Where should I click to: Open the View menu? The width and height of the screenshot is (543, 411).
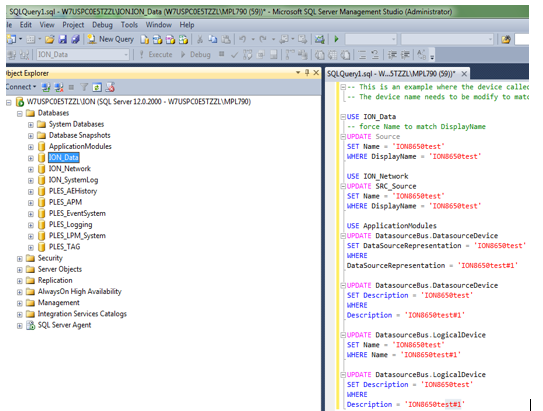(x=47, y=25)
